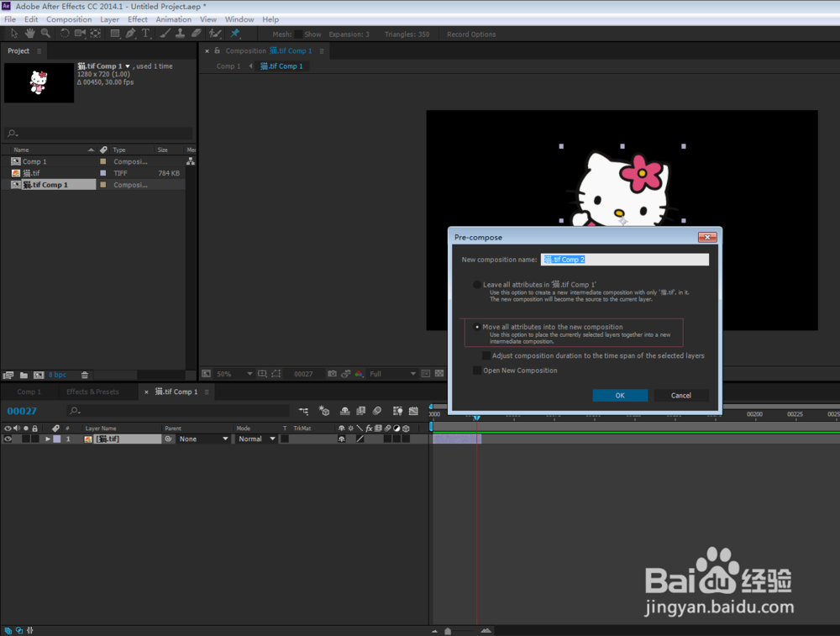
Task: Toggle transparency grid checkerboard icon
Action: pos(439,374)
